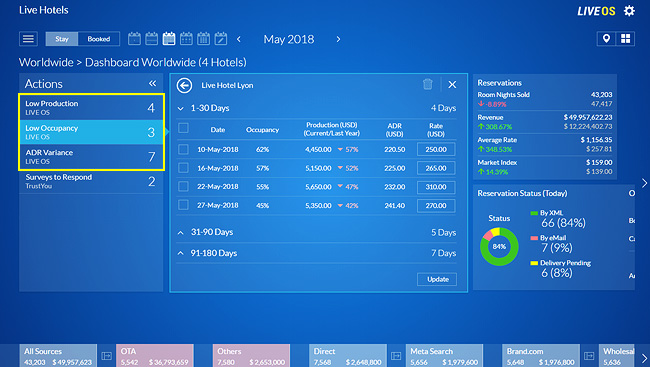Screen dimensions: 650x367
Task: Go to next month after May 2018
Action: click(338, 39)
